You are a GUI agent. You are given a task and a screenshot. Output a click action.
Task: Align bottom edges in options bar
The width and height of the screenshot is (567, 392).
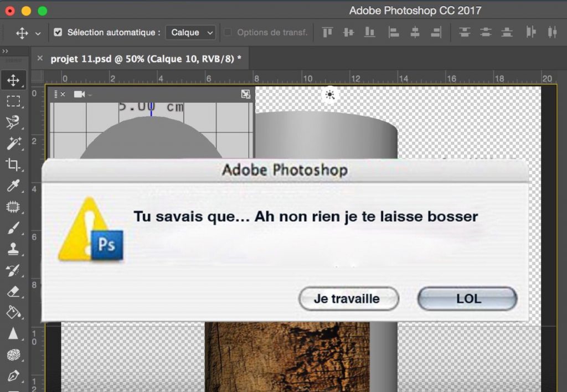click(369, 33)
